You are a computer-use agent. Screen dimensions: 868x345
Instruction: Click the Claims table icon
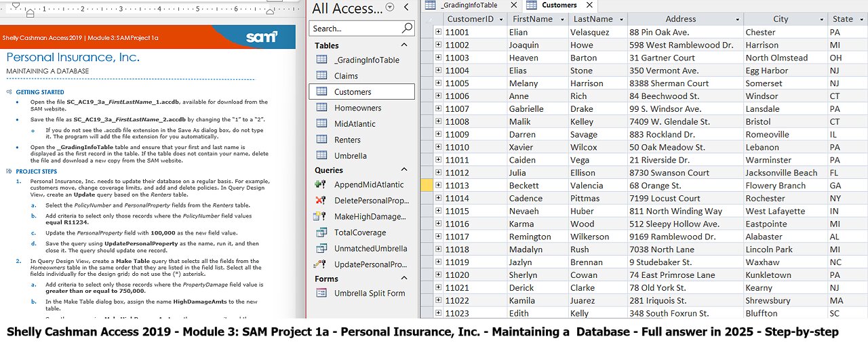click(321, 76)
